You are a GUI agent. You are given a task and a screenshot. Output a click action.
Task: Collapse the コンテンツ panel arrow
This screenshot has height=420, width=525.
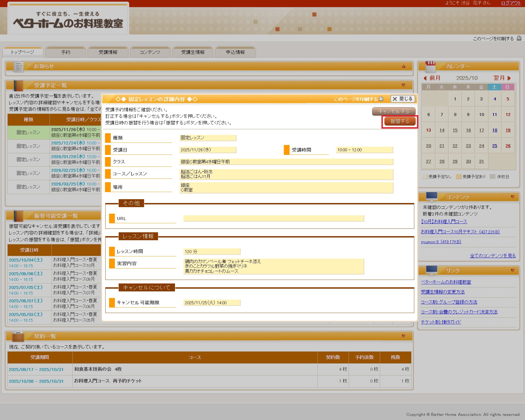tap(512, 197)
